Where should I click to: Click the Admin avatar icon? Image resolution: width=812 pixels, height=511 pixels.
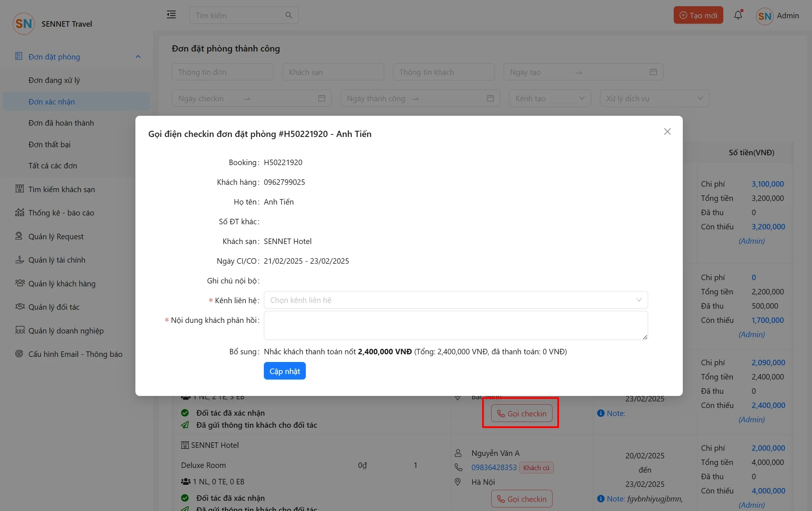(765, 16)
